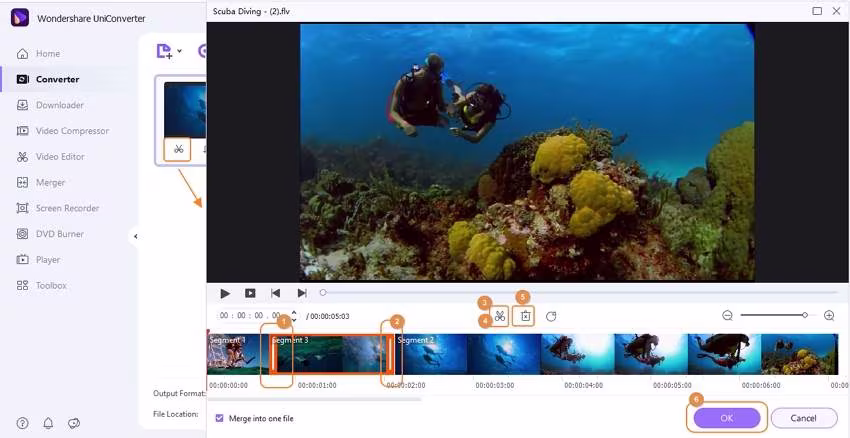The image size is (850, 438).
Task: Click the Reset icon next to Delete
Action: coord(551,316)
